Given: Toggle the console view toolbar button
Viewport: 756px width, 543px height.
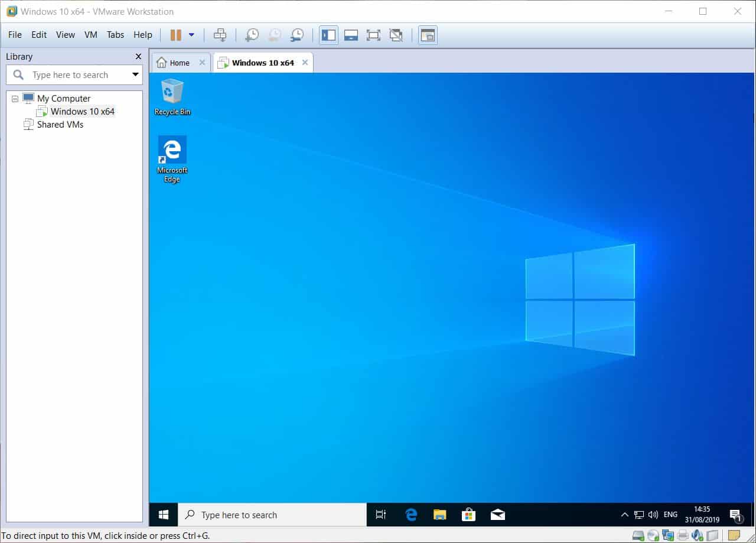Looking at the screenshot, I should (427, 35).
